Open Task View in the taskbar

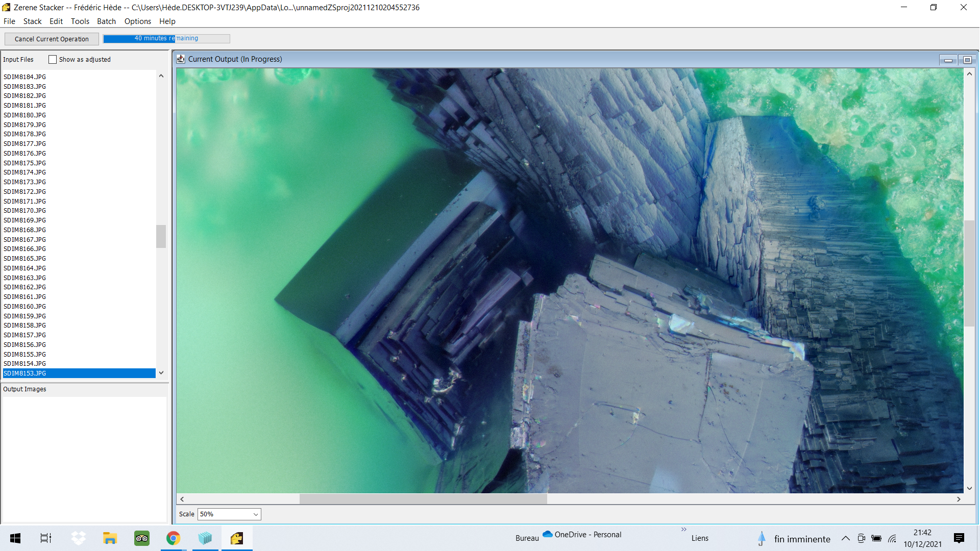(46, 538)
